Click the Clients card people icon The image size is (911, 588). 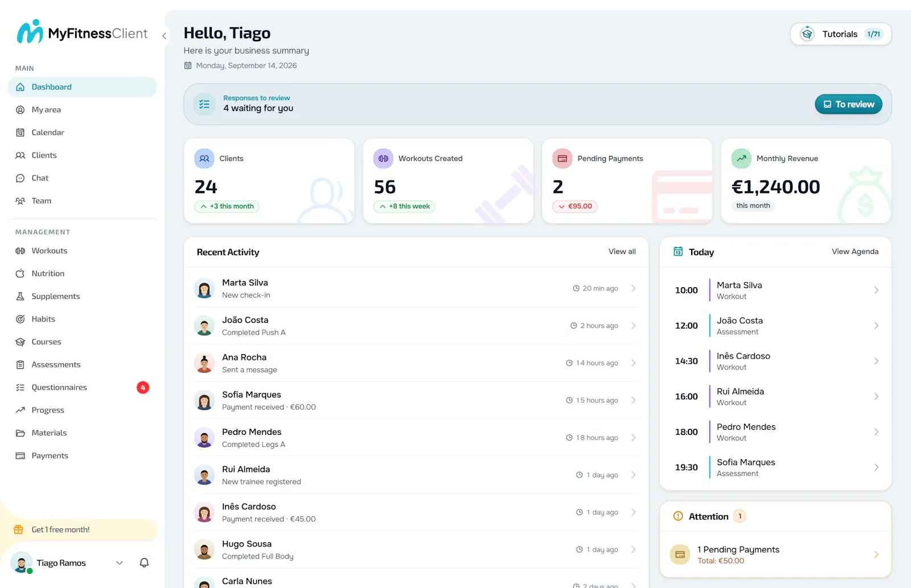click(x=204, y=159)
